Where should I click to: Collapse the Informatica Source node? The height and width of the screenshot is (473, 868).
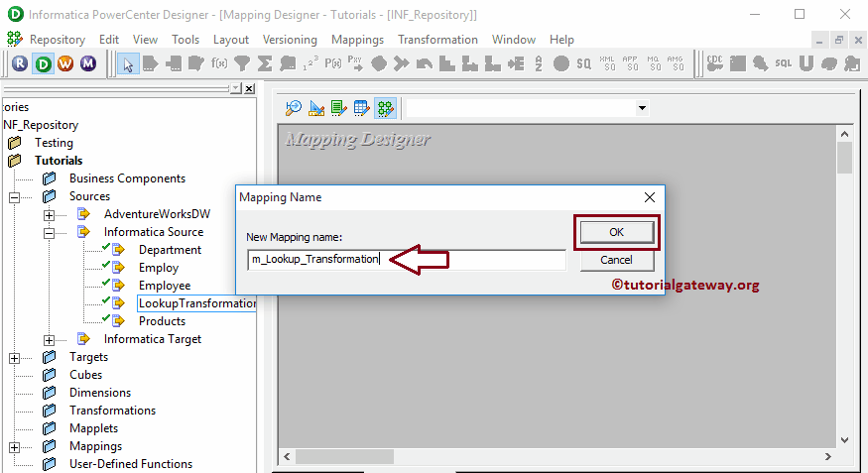[x=50, y=233]
